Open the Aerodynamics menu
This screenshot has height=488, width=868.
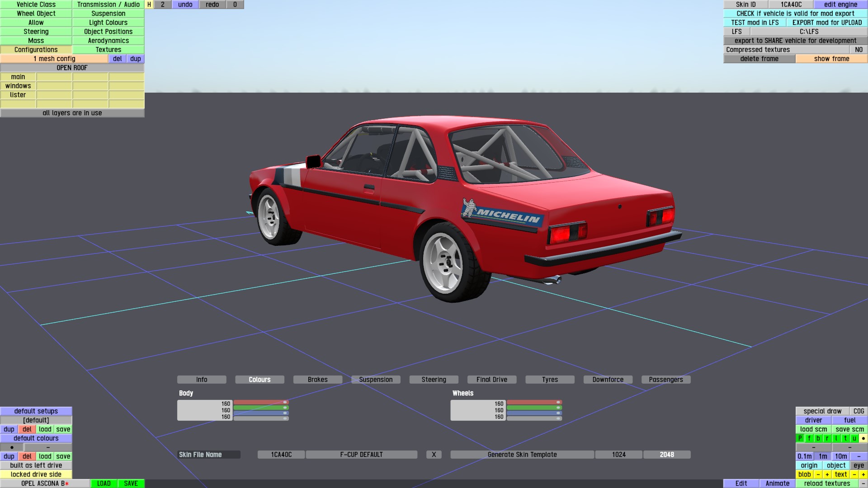pos(108,41)
